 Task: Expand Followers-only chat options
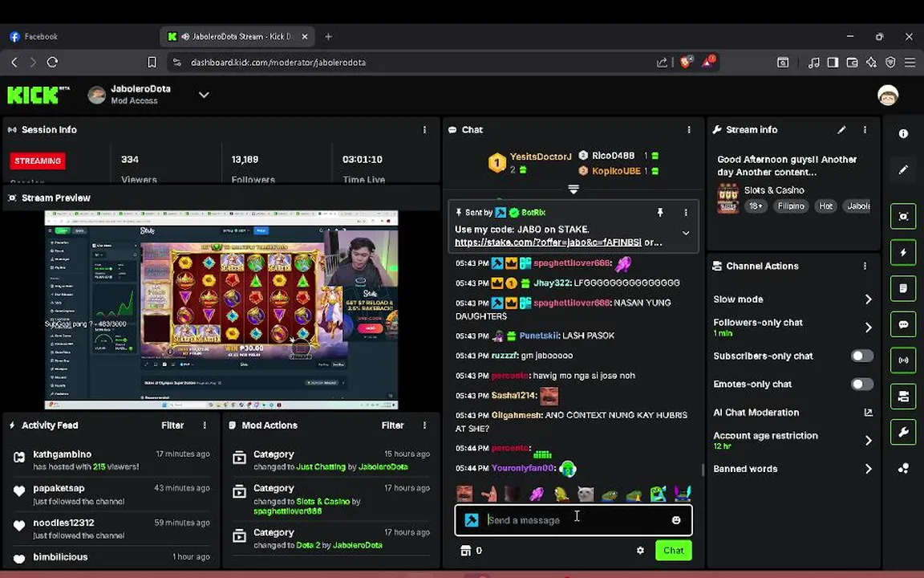click(x=868, y=328)
